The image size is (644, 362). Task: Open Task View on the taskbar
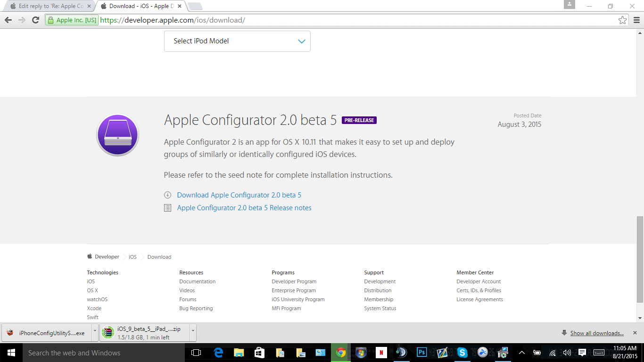point(196,353)
